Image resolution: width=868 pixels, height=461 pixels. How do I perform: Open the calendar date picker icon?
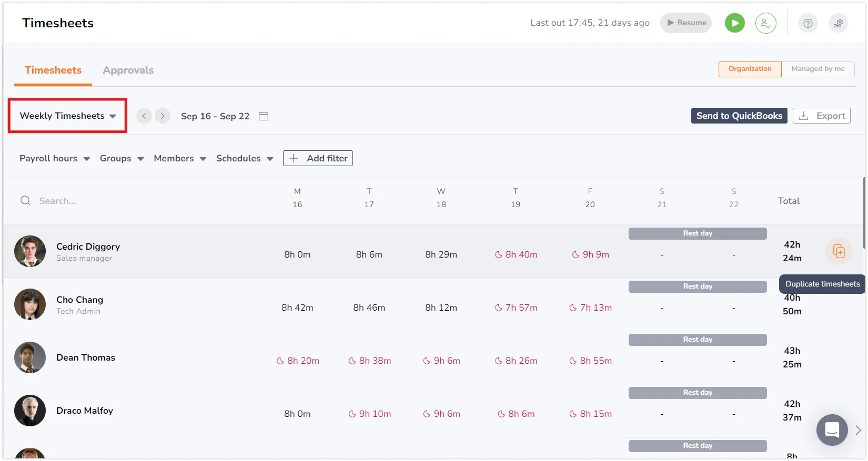pyautogui.click(x=264, y=116)
